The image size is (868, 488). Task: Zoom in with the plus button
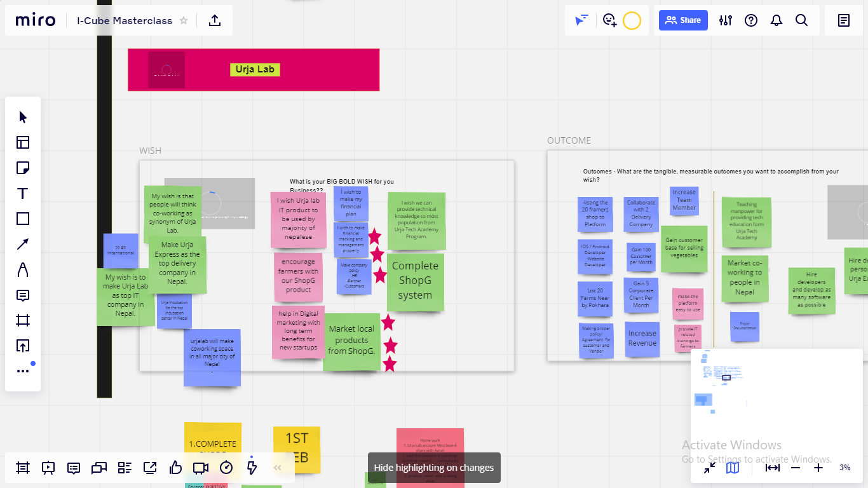818,468
